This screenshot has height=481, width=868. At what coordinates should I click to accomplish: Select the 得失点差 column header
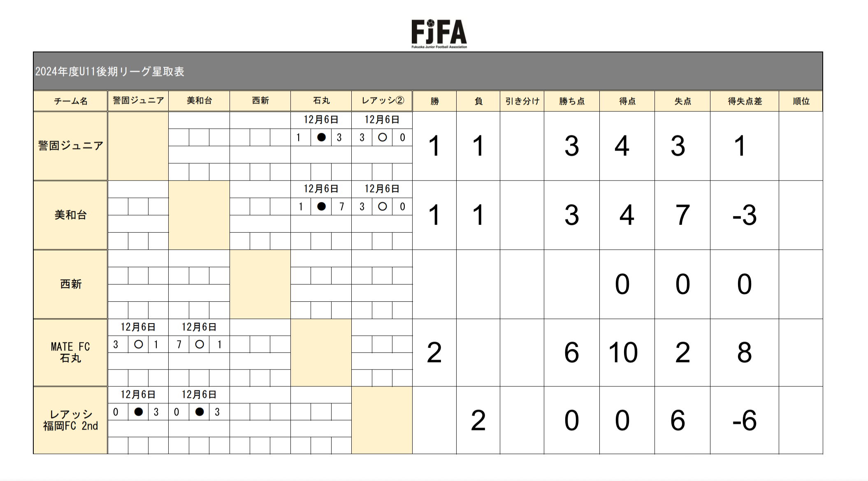744,101
